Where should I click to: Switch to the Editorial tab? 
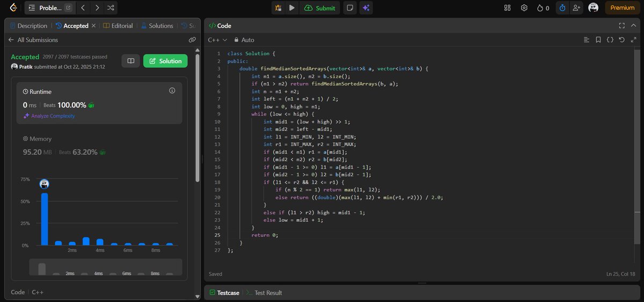point(118,25)
